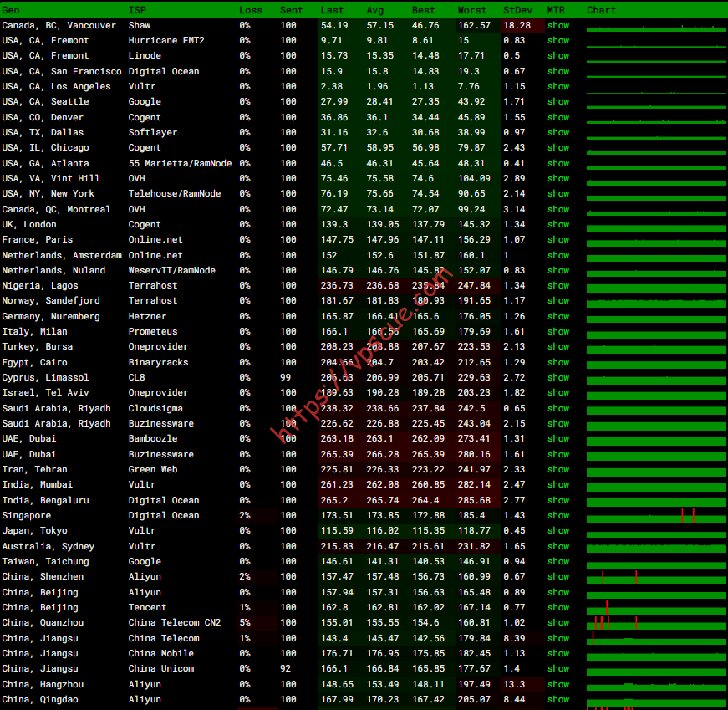Open show link for Taichung Google

(x=558, y=561)
